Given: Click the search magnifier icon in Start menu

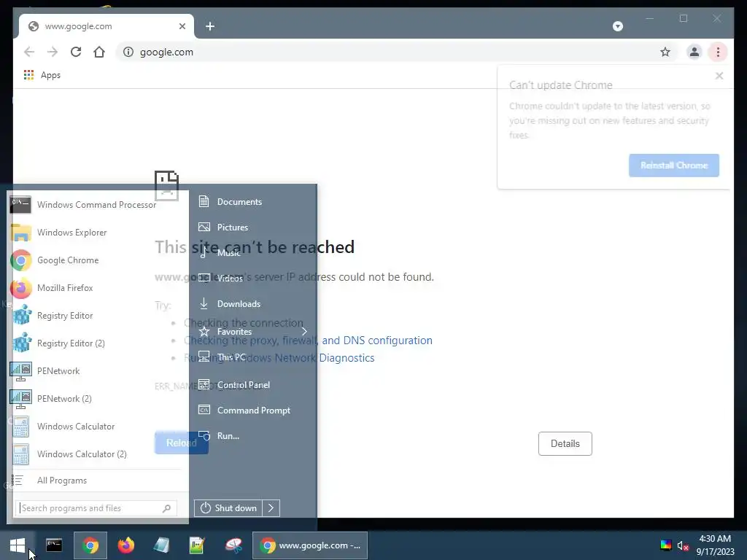Looking at the screenshot, I should (166, 508).
